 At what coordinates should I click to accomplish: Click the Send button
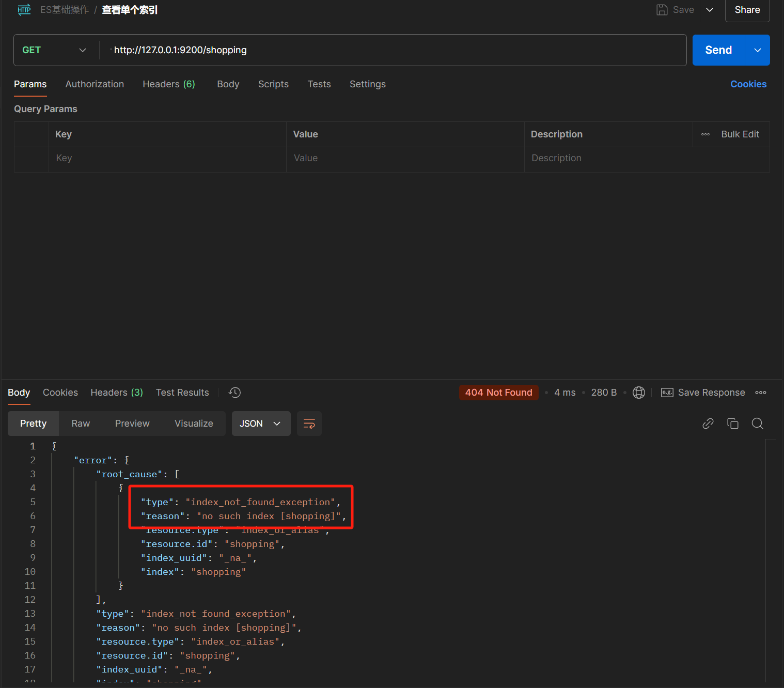click(718, 50)
